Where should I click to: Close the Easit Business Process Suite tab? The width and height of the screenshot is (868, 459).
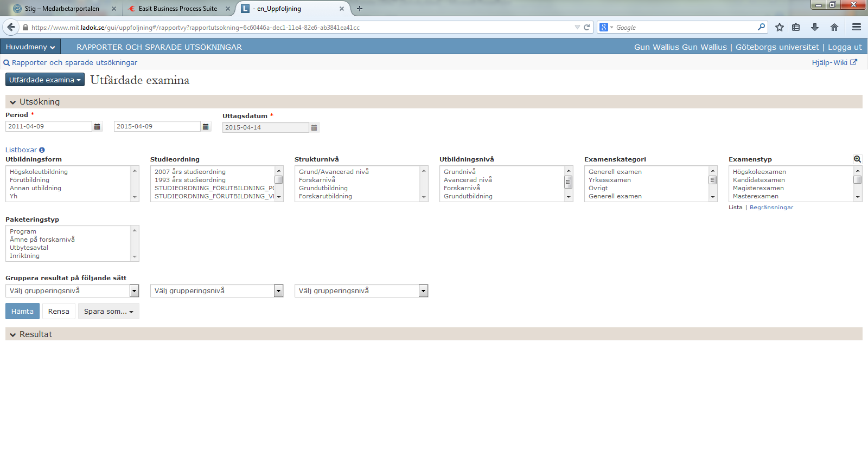[x=228, y=9]
